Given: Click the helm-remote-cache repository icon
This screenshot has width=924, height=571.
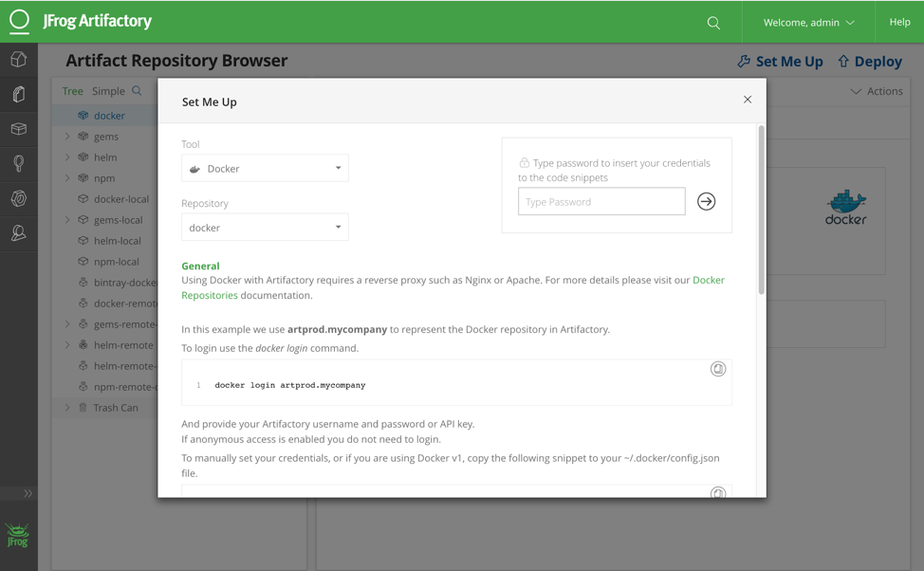Looking at the screenshot, I should 83,366.
